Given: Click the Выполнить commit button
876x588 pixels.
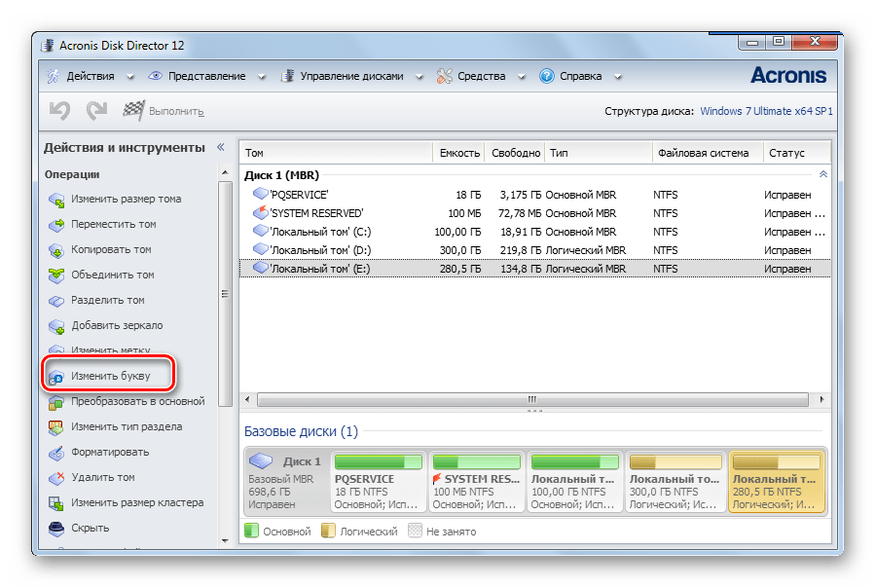Looking at the screenshot, I should pos(164,112).
